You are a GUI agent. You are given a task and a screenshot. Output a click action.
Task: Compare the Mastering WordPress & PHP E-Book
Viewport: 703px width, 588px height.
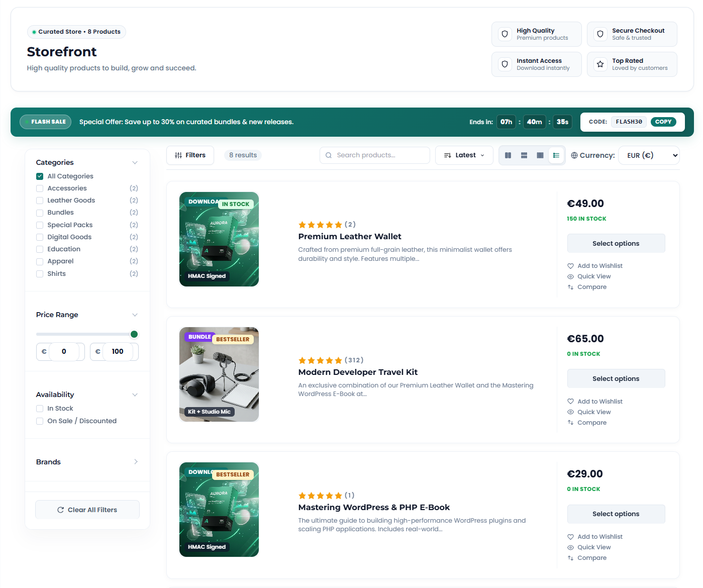(587, 558)
